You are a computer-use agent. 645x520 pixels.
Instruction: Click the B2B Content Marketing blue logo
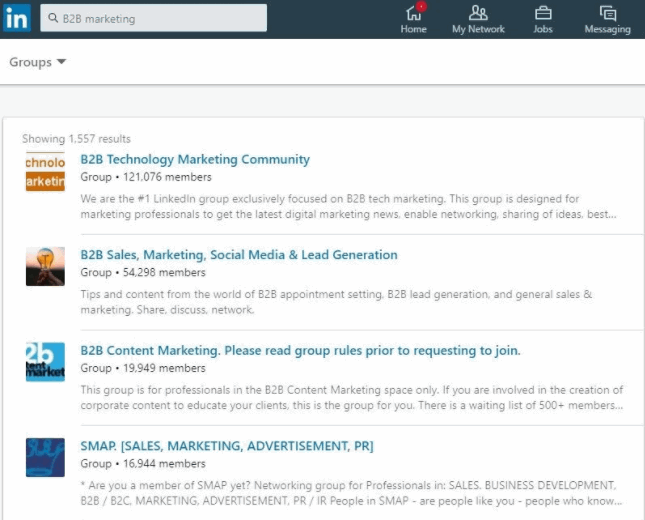pos(45,362)
